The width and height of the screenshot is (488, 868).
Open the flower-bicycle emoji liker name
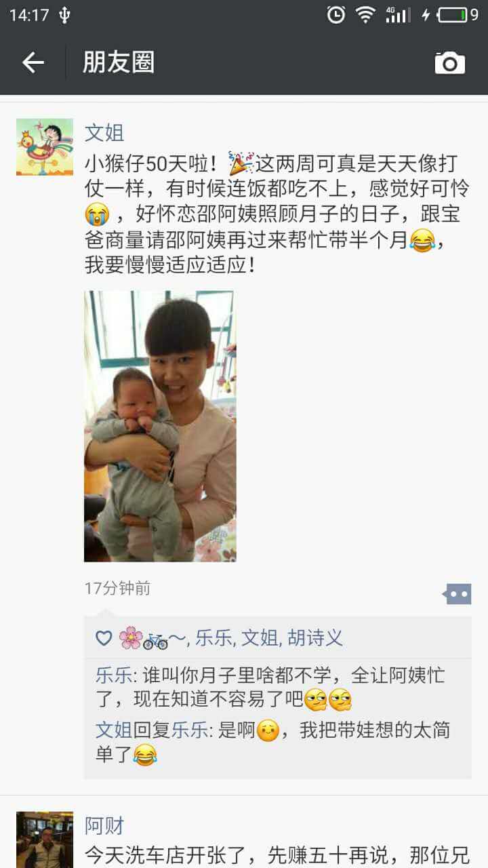[x=152, y=638]
